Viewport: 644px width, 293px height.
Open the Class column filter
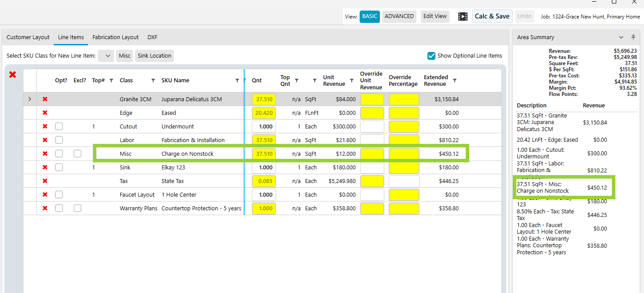point(153,81)
